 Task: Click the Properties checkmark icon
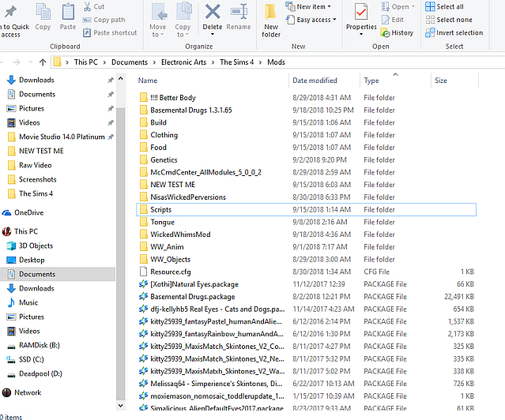click(361, 12)
